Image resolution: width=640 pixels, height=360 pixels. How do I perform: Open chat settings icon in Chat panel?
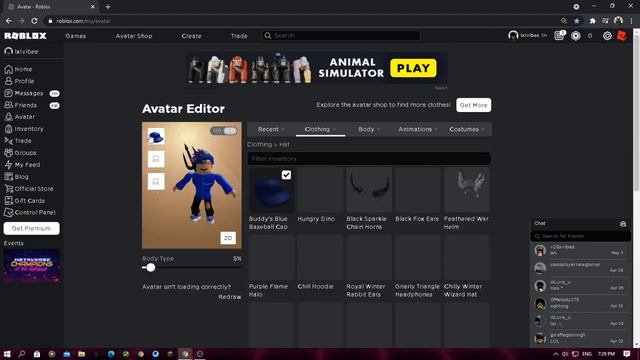click(x=623, y=224)
